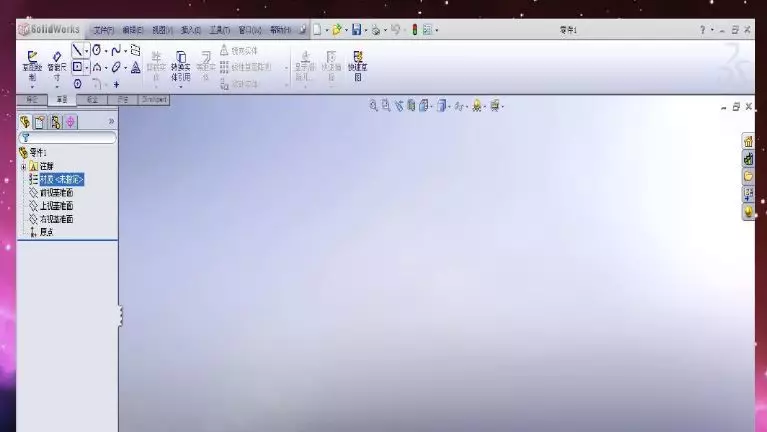Viewport: 767px width, 432px height.
Task: Click the Zoom to Fit icon
Action: pos(374,105)
